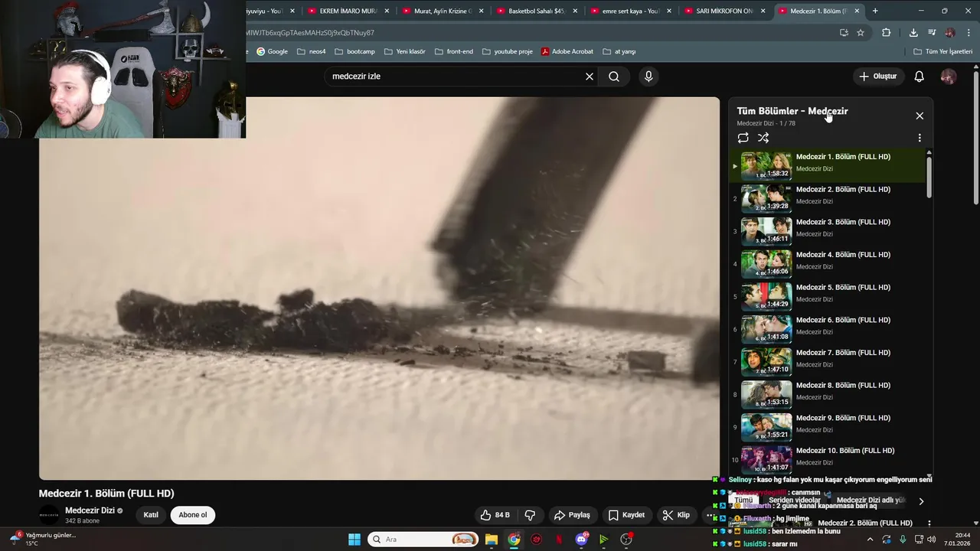Open the Chrome menu three dots
The image size is (980, 551).
click(969, 33)
